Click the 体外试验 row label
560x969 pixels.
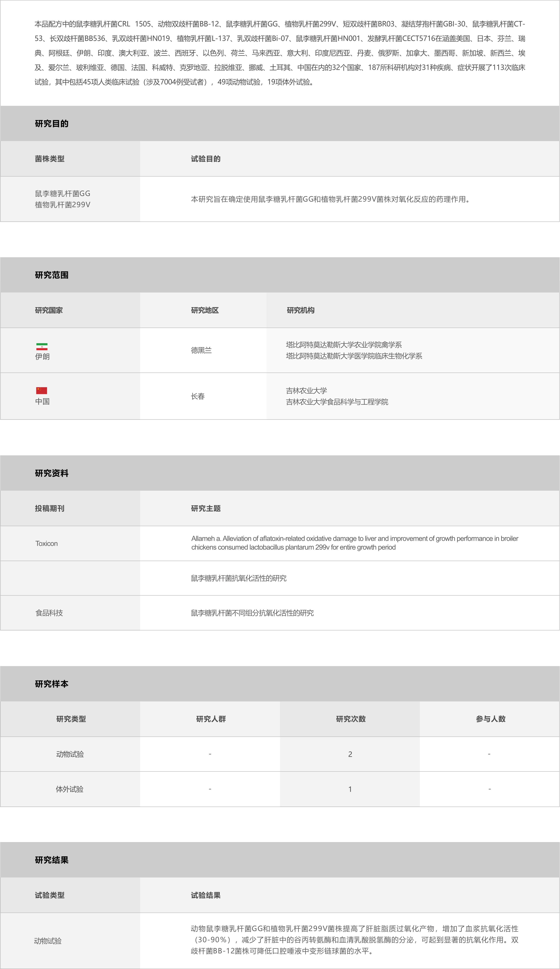70,789
